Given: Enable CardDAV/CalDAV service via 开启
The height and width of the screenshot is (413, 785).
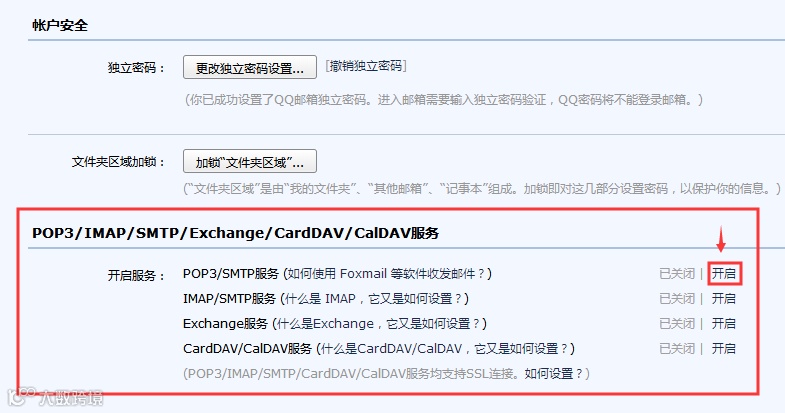Looking at the screenshot, I should pos(724,348).
